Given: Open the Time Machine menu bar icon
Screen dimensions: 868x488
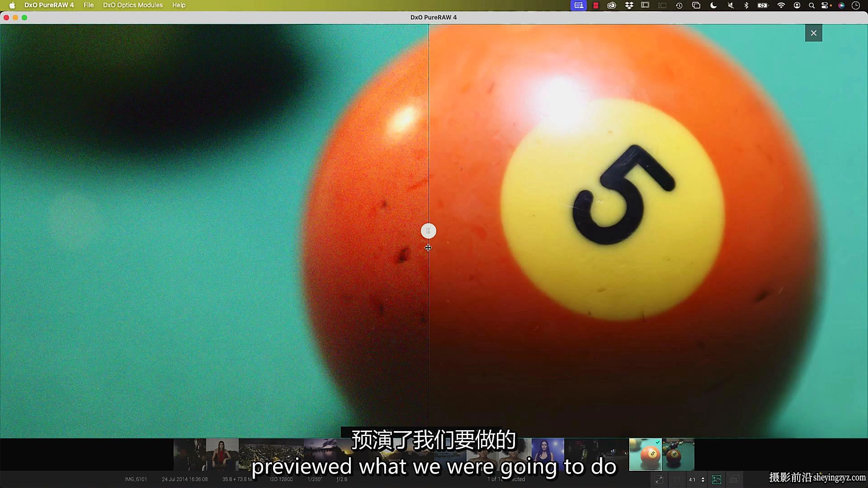Looking at the screenshot, I should pyautogui.click(x=679, y=5).
